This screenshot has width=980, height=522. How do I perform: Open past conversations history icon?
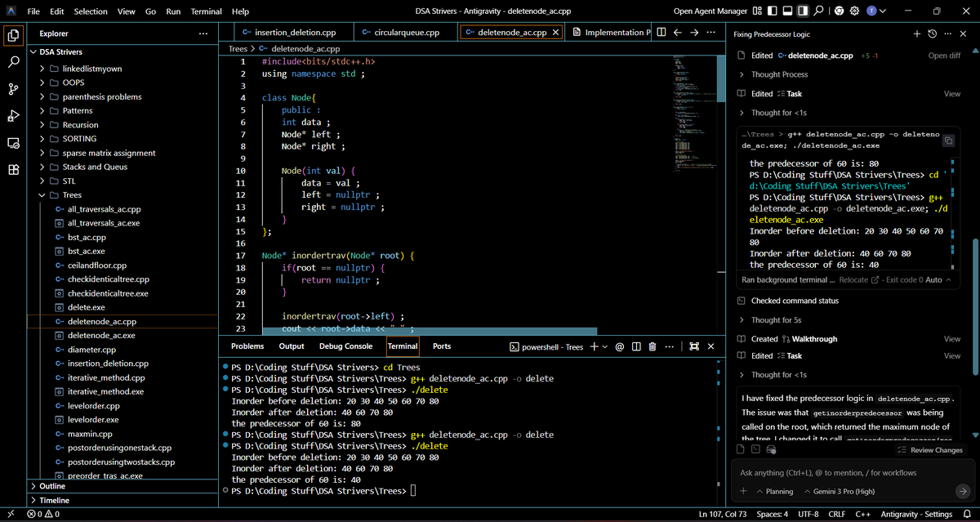[x=932, y=33]
